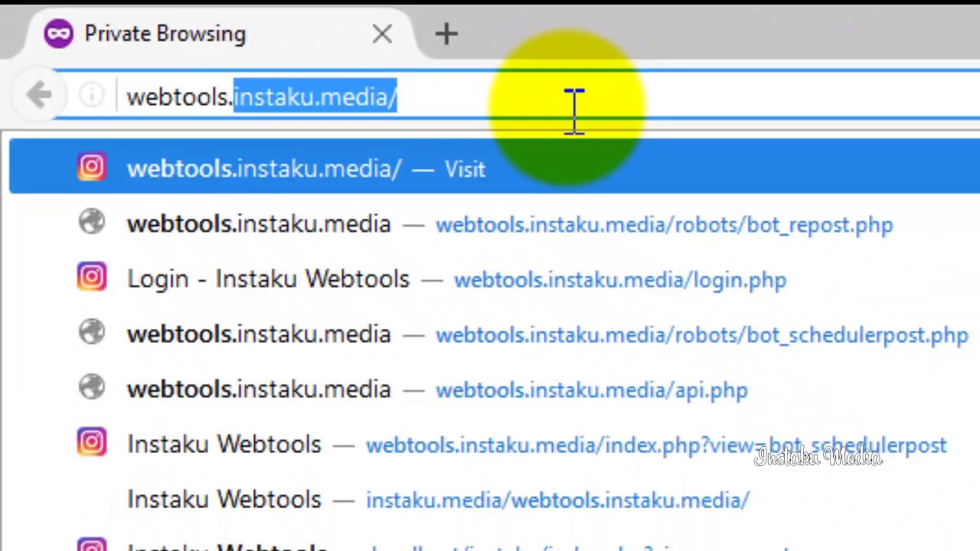Viewport: 980px width, 551px height.
Task: Click globe icon beside bot_repost.php entry
Action: [91, 223]
